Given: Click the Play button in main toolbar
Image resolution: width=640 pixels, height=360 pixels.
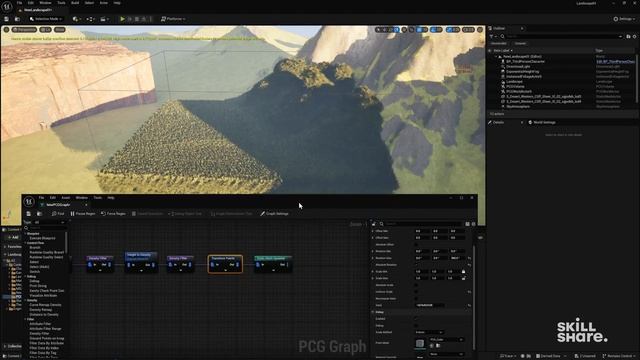Looking at the screenshot, I should pyautogui.click(x=122, y=19).
